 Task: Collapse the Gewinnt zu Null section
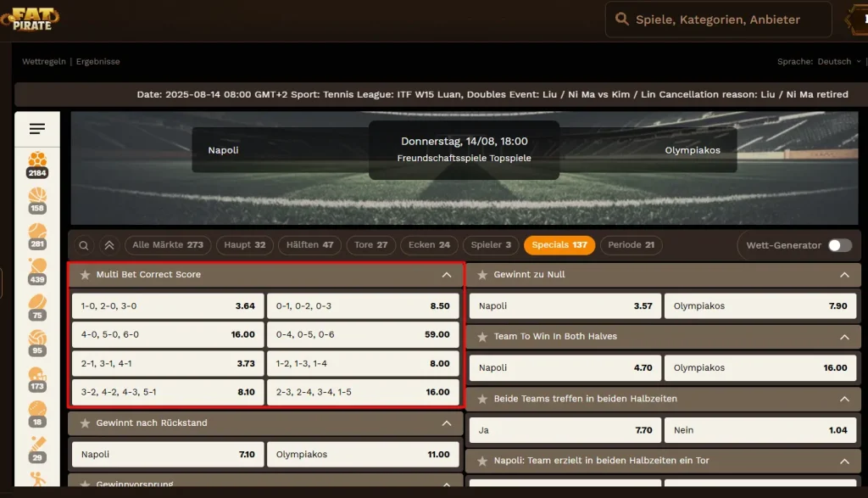pos(844,275)
